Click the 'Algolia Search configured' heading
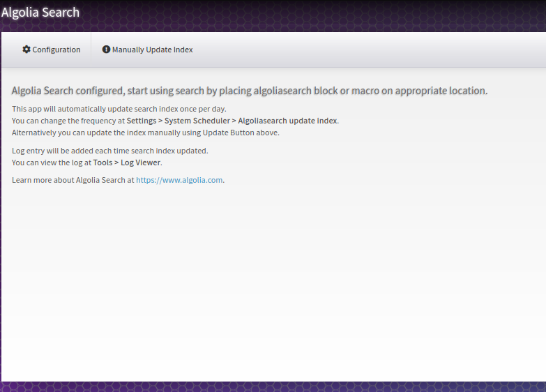This screenshot has height=392, width=546. 250,91
